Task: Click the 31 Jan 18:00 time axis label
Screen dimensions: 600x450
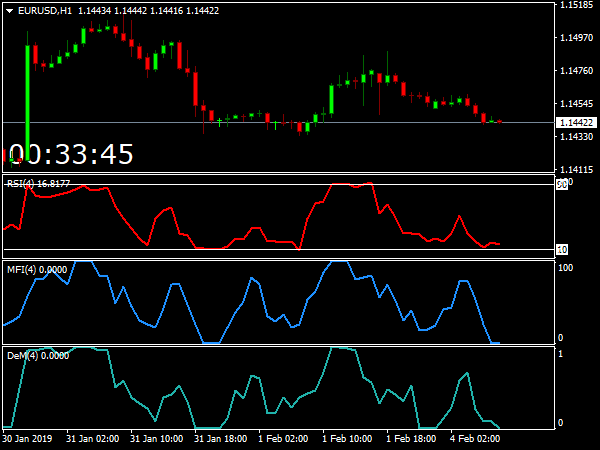Action: (x=220, y=439)
